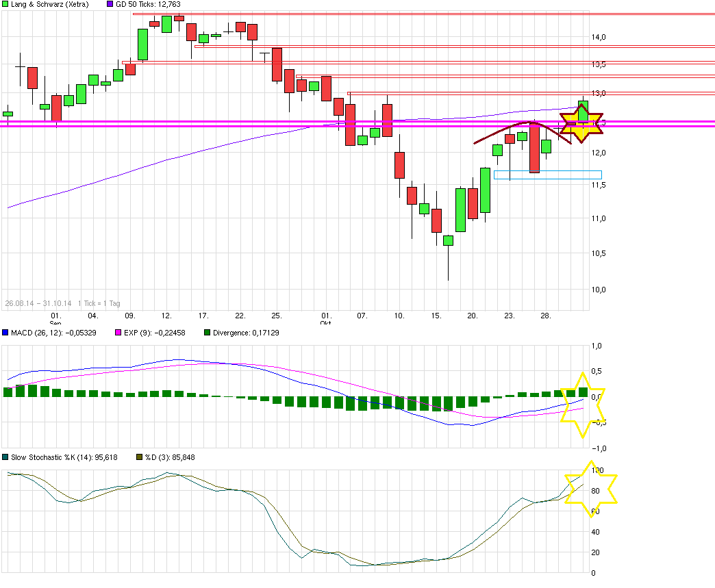Click the stochastic axis label 20

[x=595, y=552]
